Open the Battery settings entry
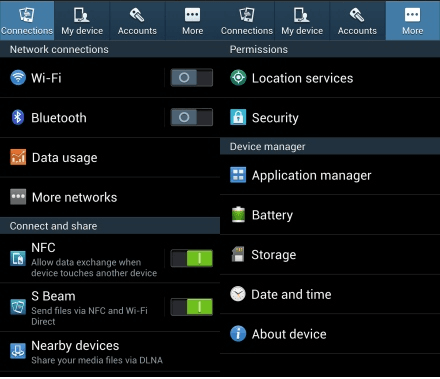The image size is (440, 379). pyautogui.click(x=330, y=215)
